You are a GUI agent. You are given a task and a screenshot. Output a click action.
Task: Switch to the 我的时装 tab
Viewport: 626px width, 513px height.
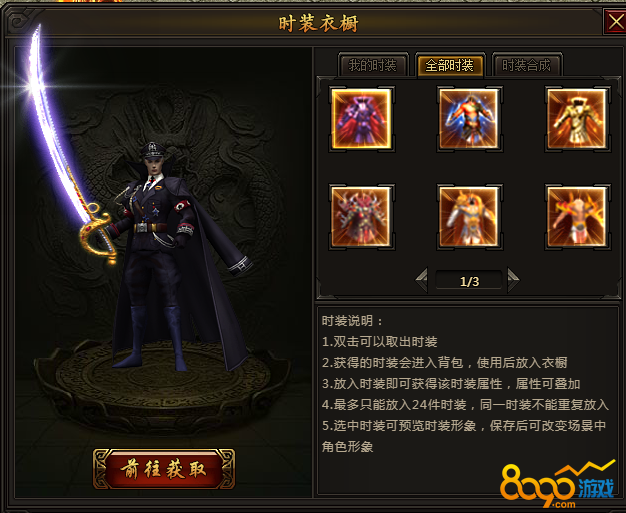(373, 65)
